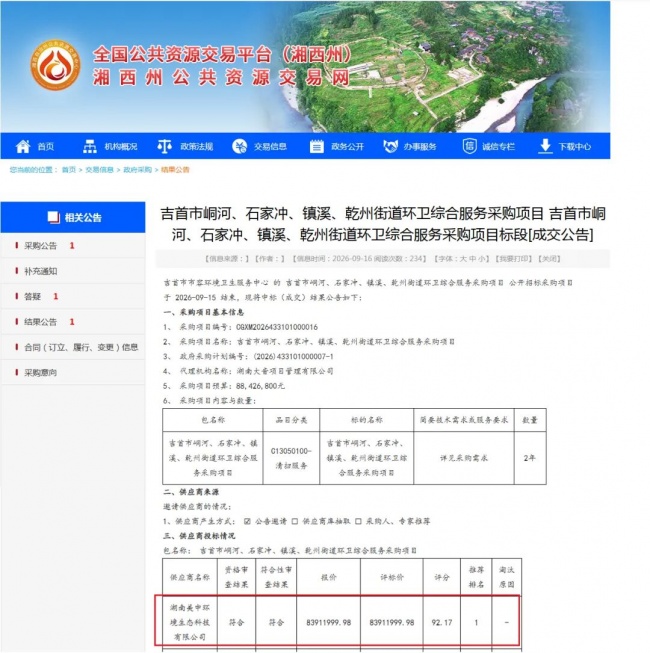
Task: Go to 首页 in the breadcrumb
Action: pyautogui.click(x=69, y=169)
